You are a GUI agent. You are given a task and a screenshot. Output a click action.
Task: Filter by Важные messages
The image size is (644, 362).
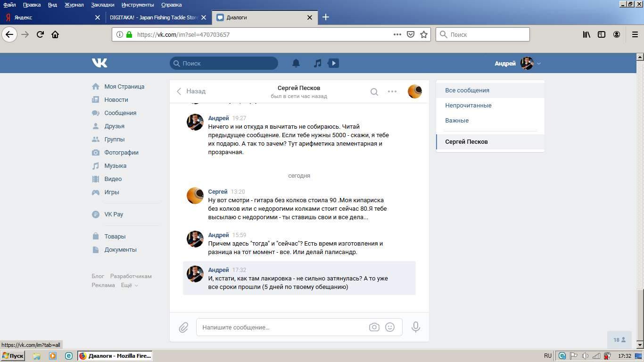tap(490, 121)
